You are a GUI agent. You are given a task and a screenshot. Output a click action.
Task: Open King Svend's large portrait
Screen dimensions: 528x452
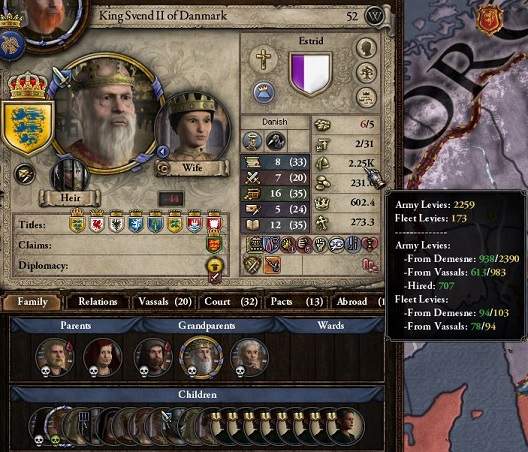[x=108, y=113]
